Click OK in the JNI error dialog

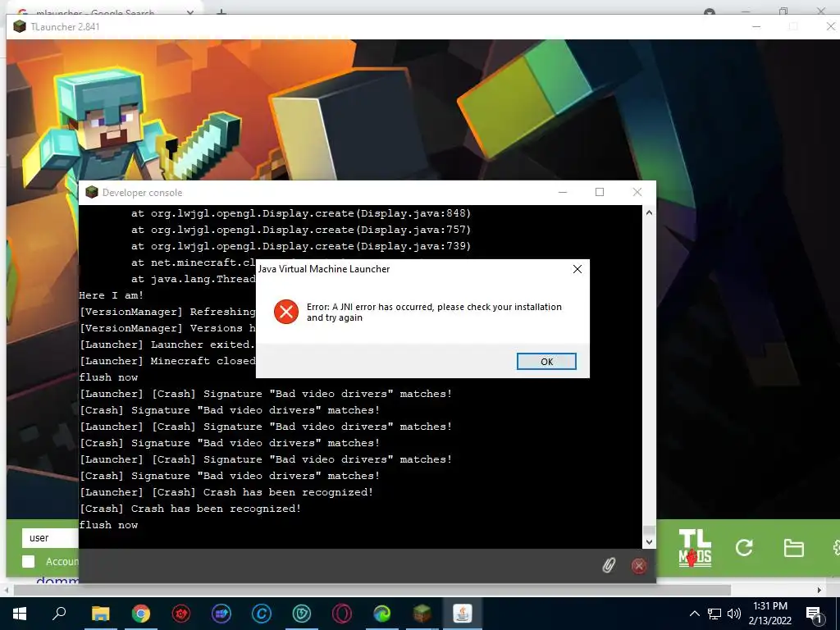click(x=546, y=362)
